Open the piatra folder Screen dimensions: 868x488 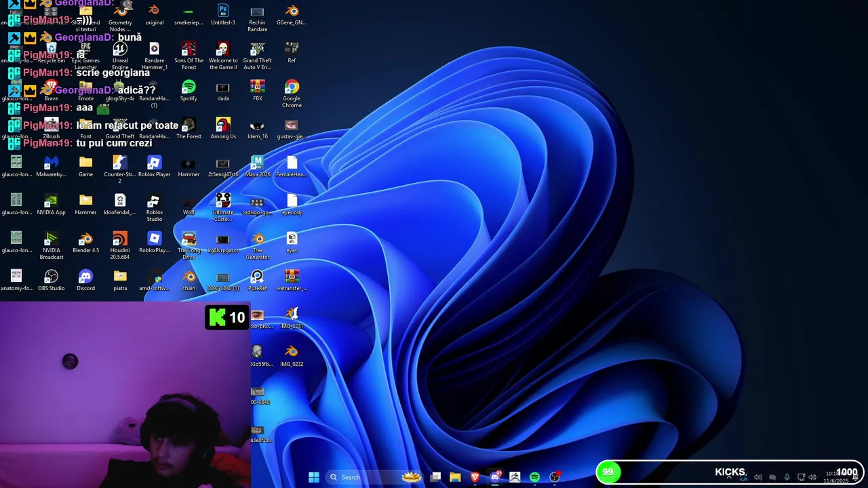120,281
